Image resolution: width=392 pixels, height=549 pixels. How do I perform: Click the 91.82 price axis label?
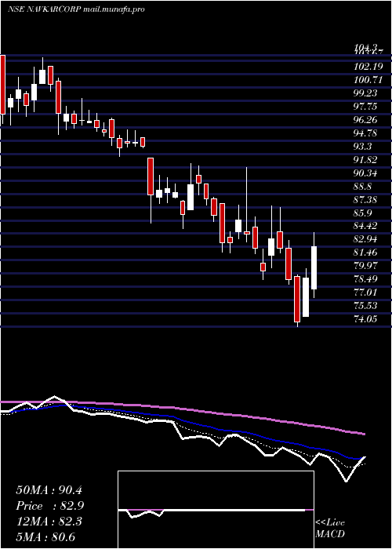(x=366, y=160)
